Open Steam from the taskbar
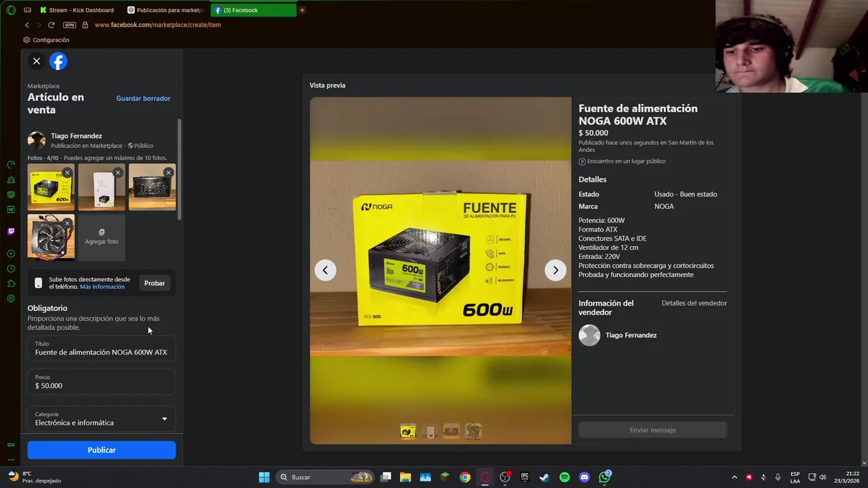Viewport: 868px width, 488px height. [x=544, y=477]
